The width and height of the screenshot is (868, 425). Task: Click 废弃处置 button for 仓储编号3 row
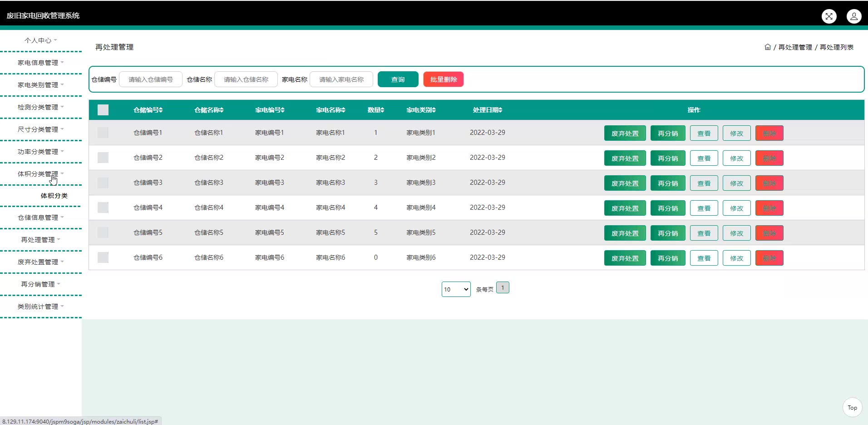[625, 183]
